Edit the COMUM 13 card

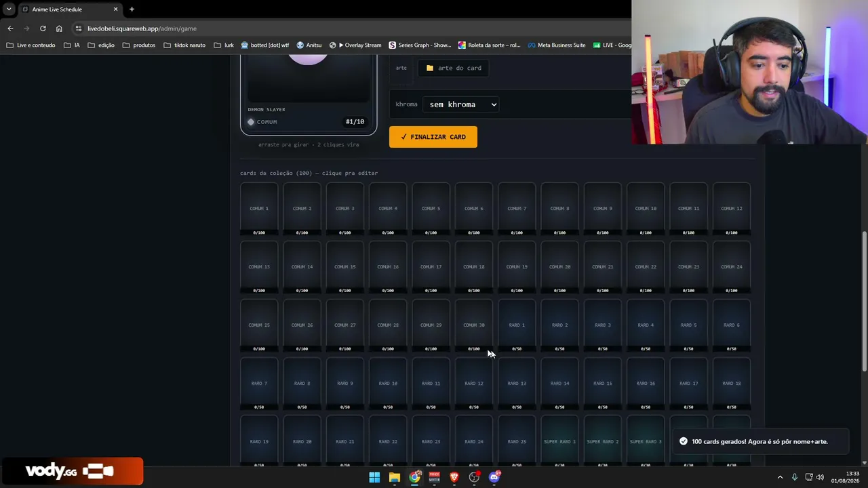pos(259,267)
